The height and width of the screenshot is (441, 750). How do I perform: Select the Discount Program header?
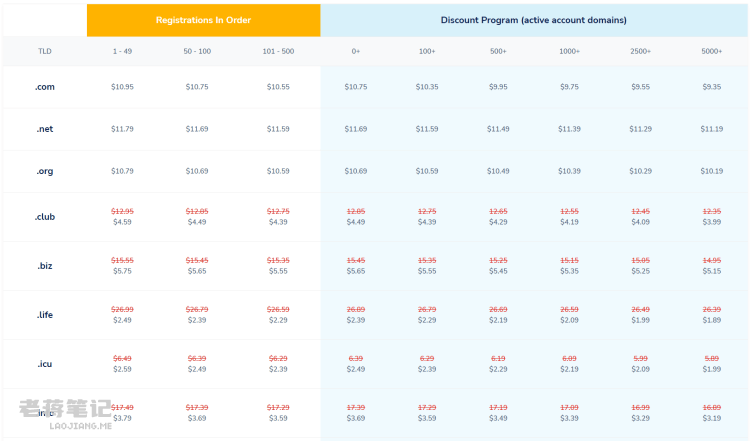click(x=534, y=20)
